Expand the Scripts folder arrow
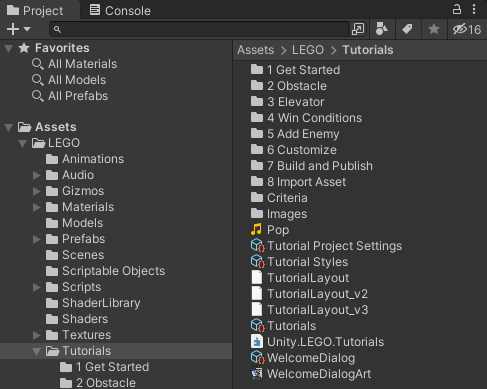The image size is (487, 389). click(x=37, y=287)
